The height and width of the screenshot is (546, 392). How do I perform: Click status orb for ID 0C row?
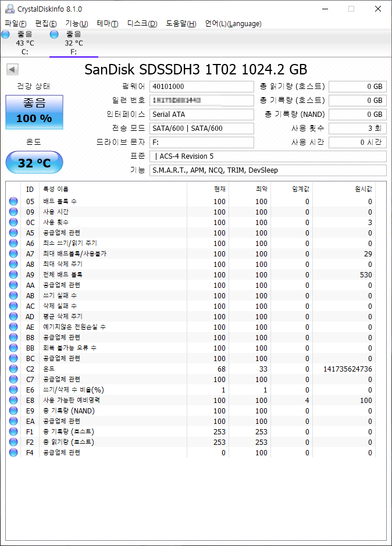pos(13,222)
